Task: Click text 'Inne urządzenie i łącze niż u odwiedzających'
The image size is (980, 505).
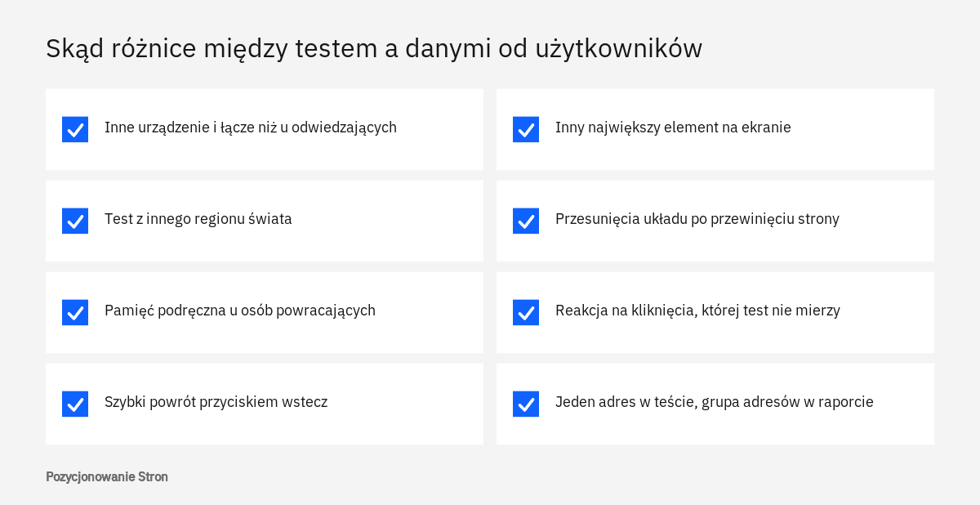Action: pyautogui.click(x=251, y=127)
